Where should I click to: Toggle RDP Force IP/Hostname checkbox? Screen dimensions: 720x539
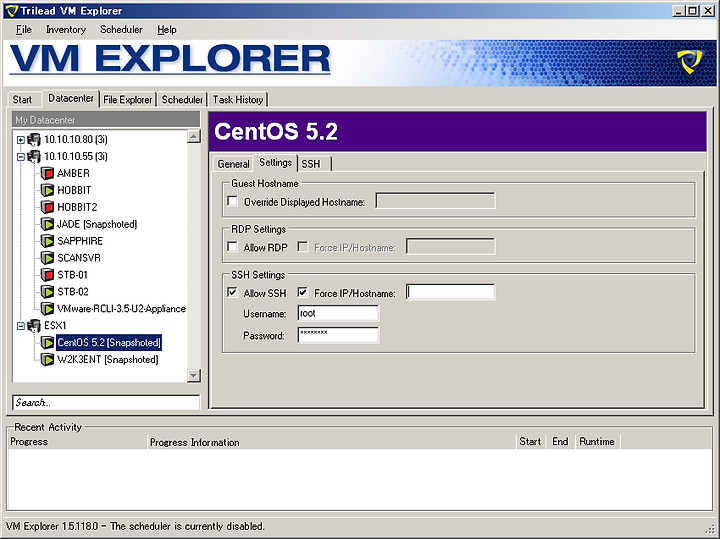[x=303, y=247]
